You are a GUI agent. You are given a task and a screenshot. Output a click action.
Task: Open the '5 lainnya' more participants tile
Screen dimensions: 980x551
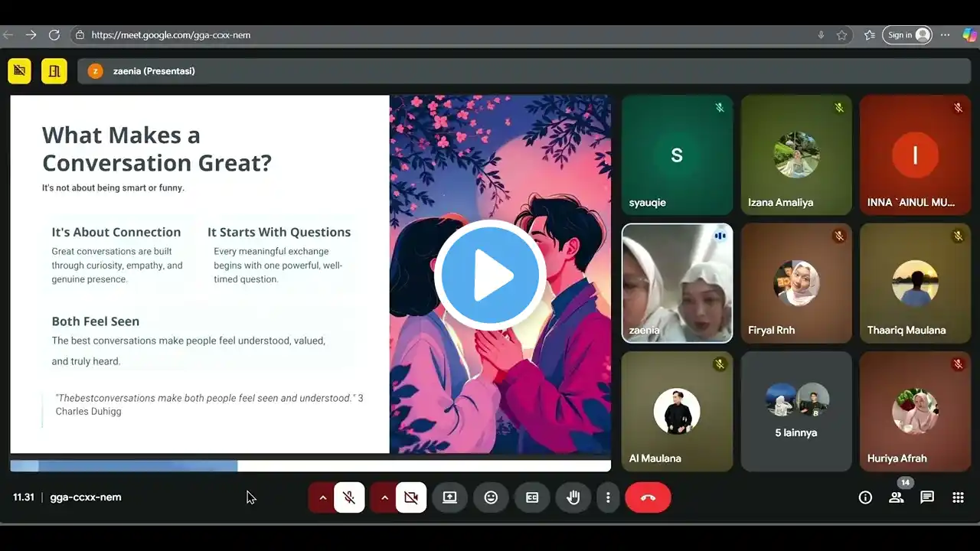click(x=796, y=411)
